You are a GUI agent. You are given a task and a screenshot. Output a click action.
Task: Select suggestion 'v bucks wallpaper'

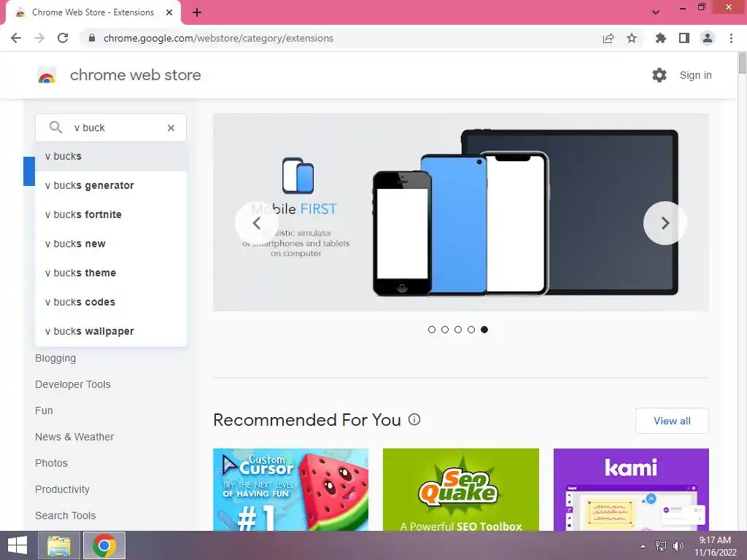coord(111,331)
